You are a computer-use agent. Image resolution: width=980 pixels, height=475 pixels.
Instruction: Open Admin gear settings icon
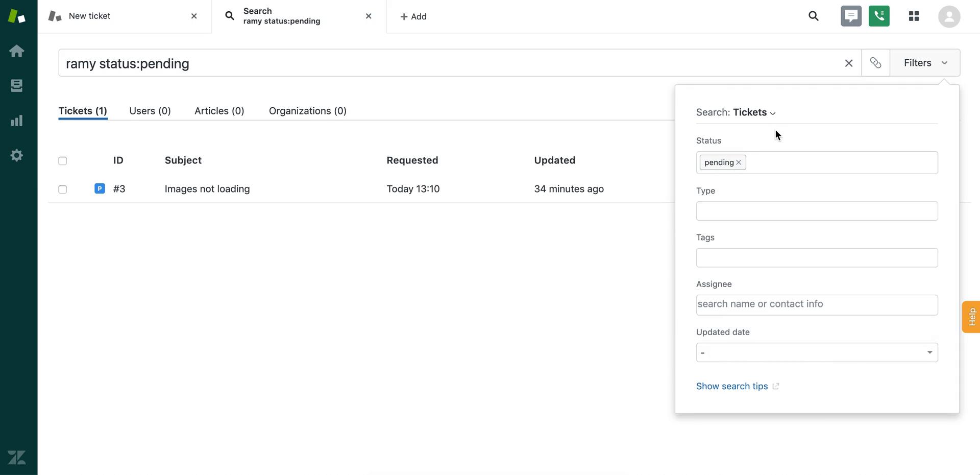point(17,155)
